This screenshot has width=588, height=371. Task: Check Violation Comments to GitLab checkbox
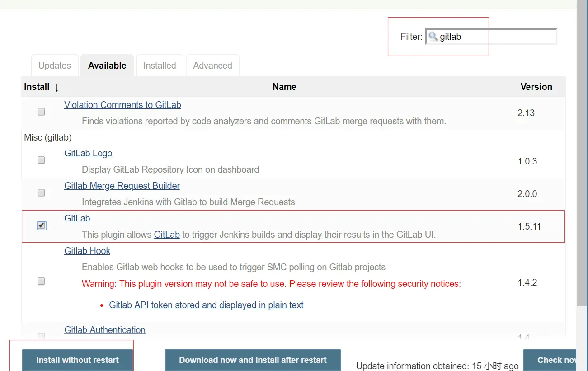pyautogui.click(x=41, y=112)
